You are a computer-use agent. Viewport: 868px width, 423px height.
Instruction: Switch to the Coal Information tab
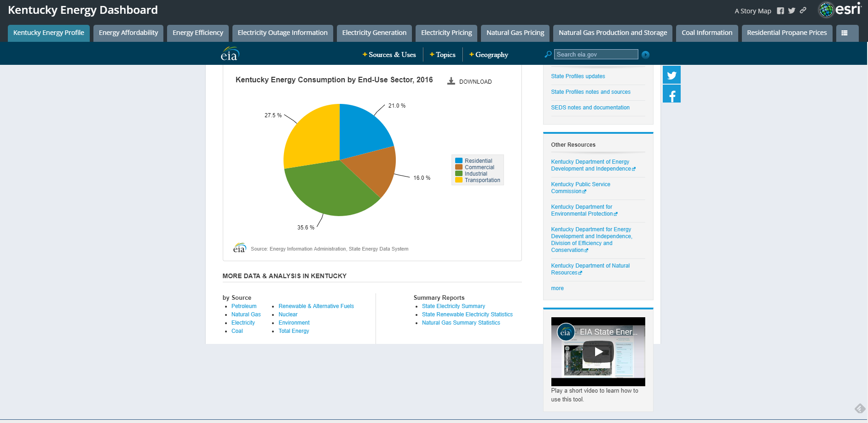(707, 33)
